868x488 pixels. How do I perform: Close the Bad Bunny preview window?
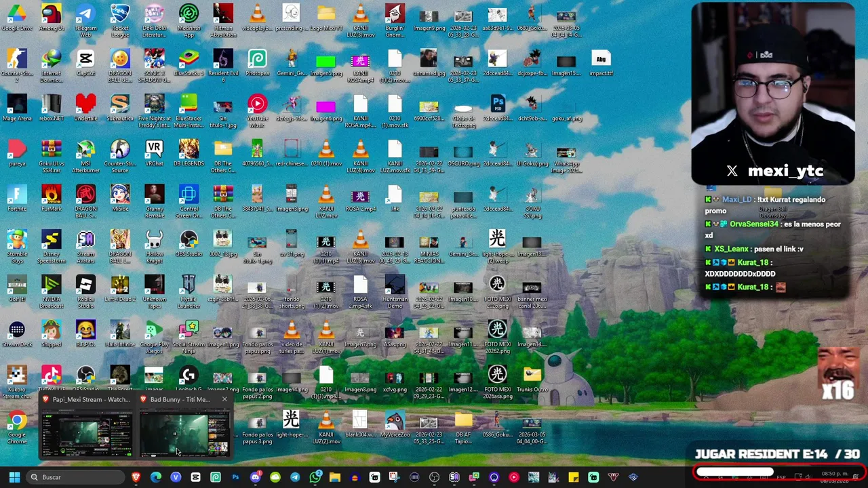[x=224, y=399]
